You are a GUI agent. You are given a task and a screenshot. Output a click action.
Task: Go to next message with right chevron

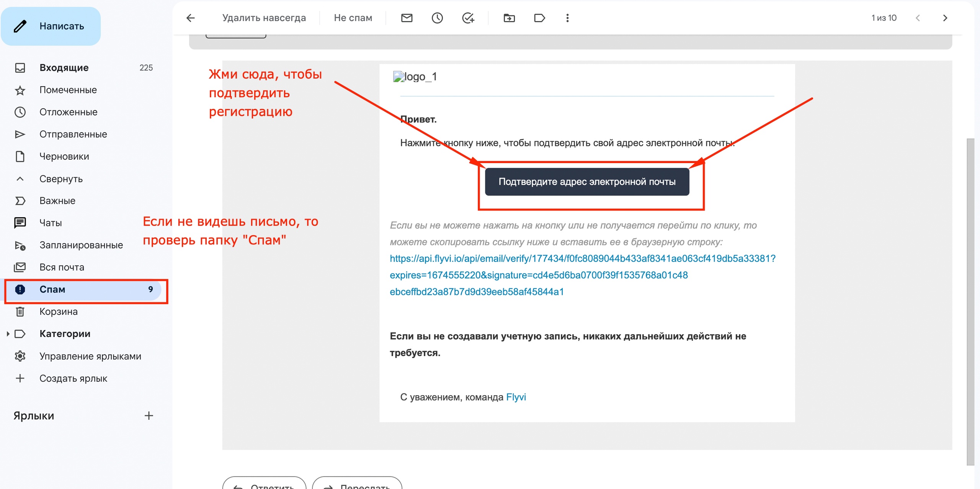[x=945, y=18]
